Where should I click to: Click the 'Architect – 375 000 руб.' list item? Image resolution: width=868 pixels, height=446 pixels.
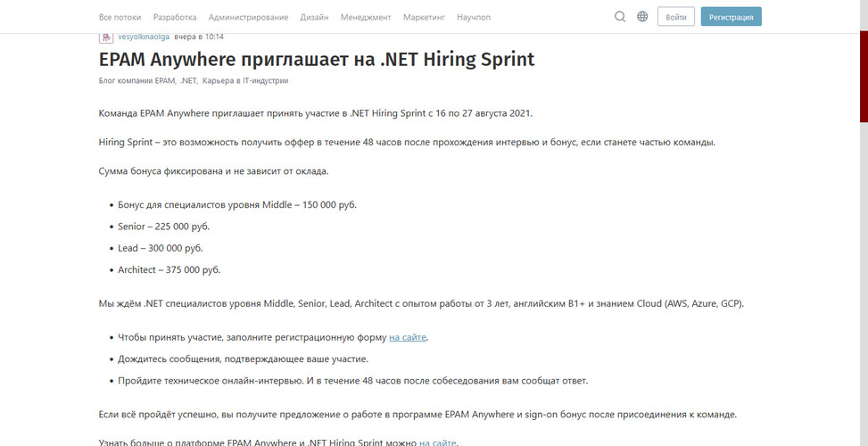click(169, 270)
